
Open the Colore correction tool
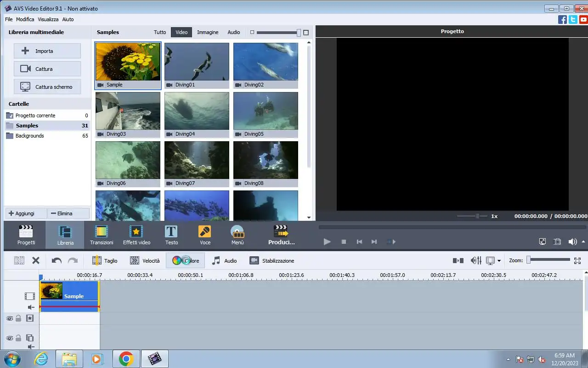pyautogui.click(x=186, y=260)
